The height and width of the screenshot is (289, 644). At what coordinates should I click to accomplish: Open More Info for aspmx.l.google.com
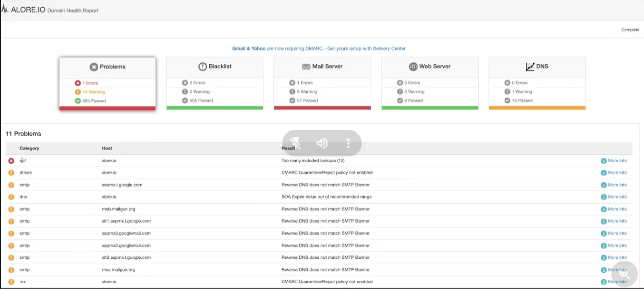614,185
